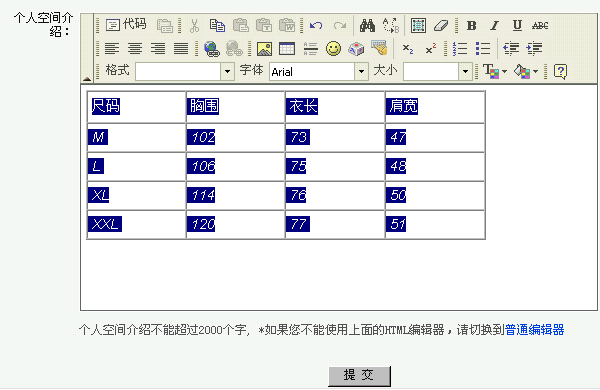Open the 字体 font dropdown arrow
Screen dimensions: 600x390
pyautogui.click(x=361, y=72)
